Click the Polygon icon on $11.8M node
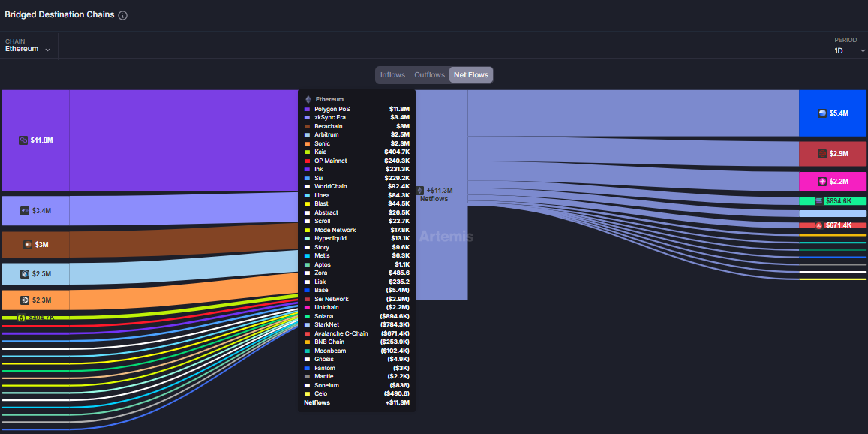868x434 pixels. [x=23, y=140]
